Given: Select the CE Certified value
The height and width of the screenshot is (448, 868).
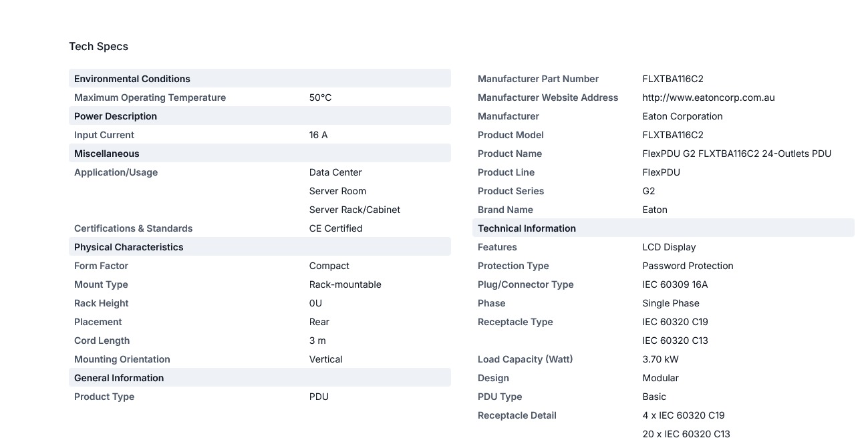Looking at the screenshot, I should point(335,228).
